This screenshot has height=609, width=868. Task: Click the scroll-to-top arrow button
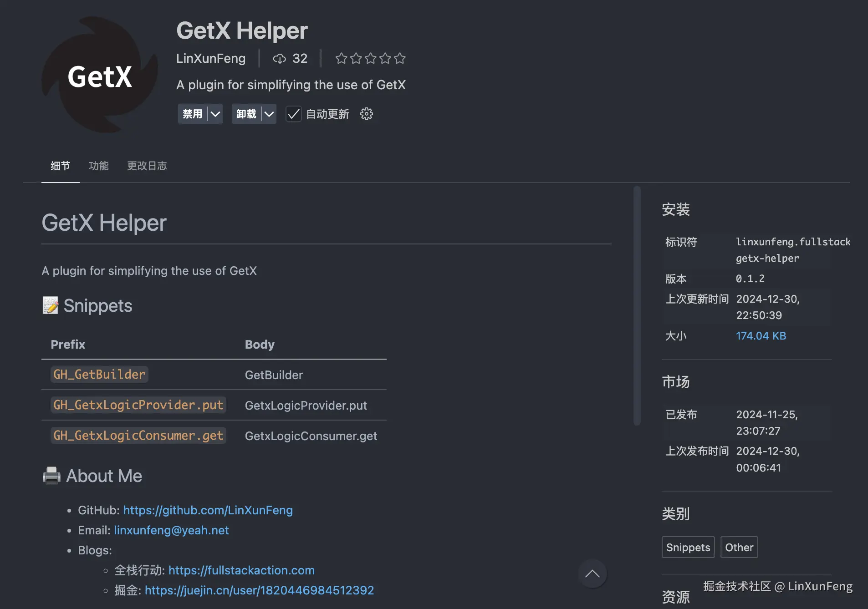(592, 573)
